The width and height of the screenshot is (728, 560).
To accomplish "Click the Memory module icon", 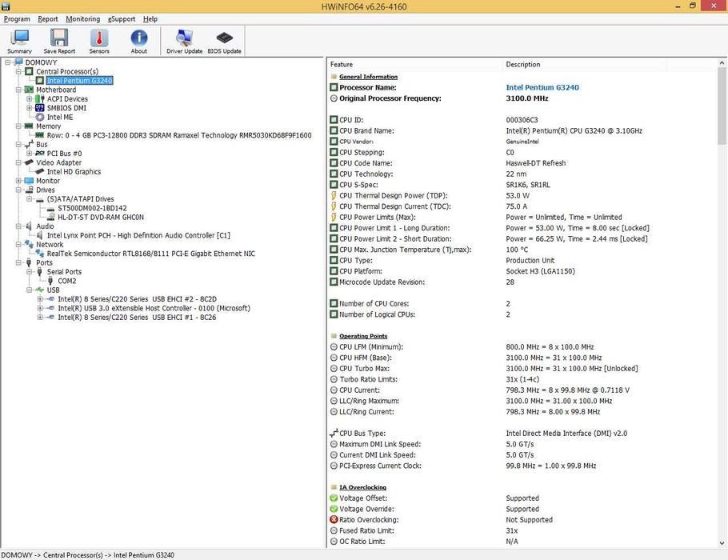I will pos(30,126).
